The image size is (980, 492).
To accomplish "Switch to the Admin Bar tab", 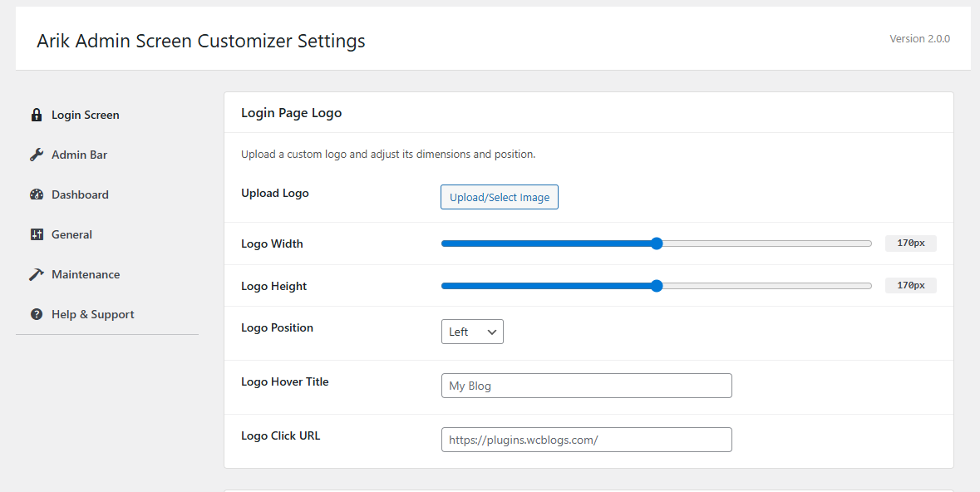I will pos(79,155).
